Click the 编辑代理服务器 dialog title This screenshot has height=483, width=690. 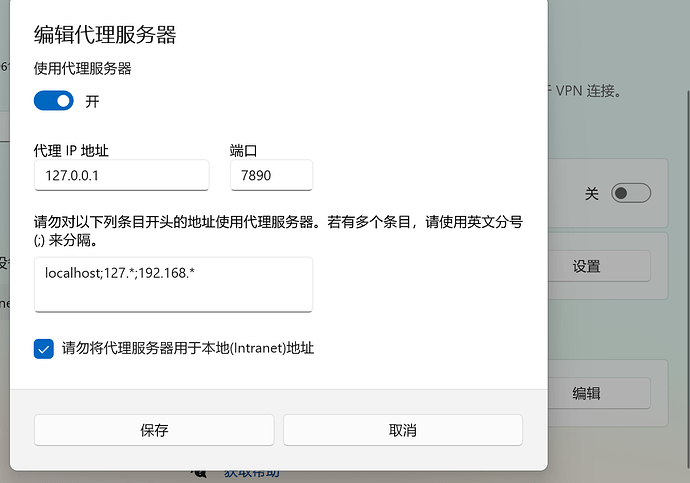click(105, 35)
